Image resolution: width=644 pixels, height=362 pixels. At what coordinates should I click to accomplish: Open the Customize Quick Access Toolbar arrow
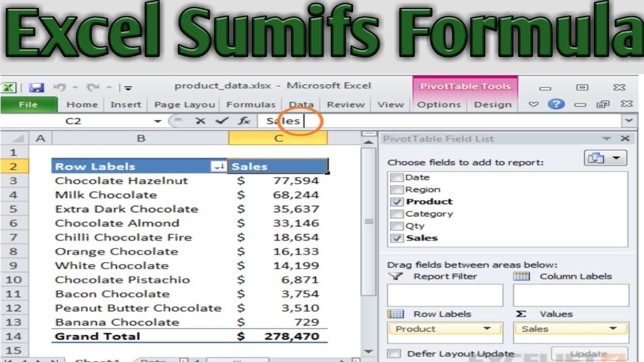pos(128,88)
